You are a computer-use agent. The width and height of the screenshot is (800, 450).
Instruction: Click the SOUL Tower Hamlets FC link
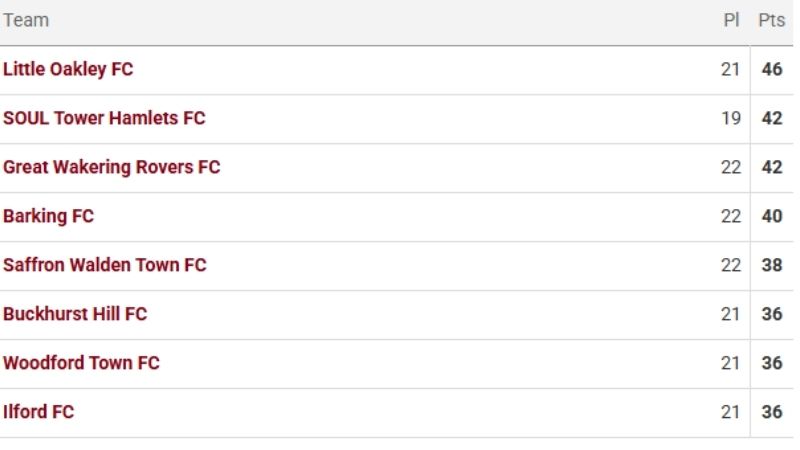point(104,118)
